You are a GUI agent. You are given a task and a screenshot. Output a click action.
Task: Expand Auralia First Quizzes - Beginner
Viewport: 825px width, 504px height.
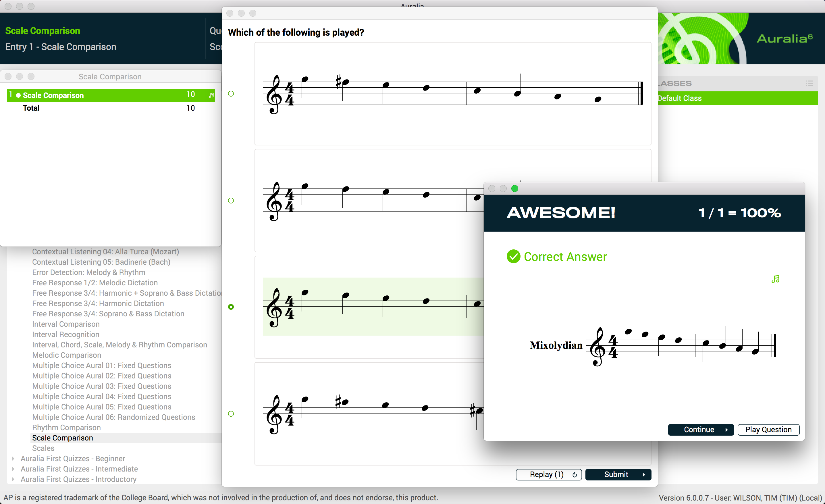13,458
